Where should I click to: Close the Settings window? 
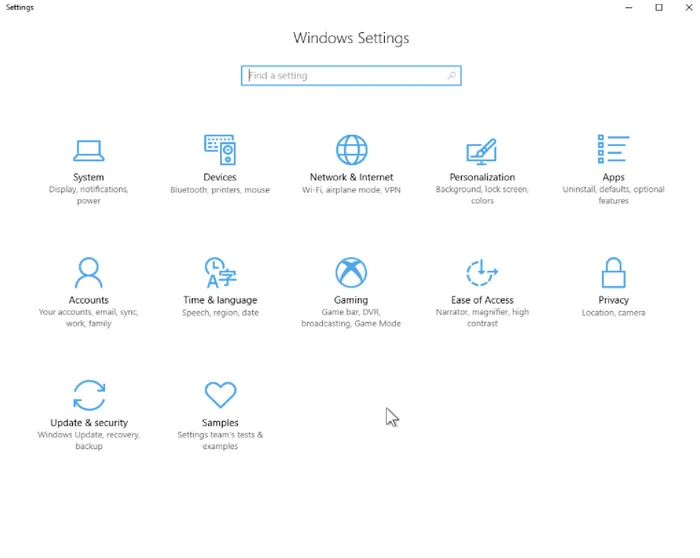689,8
